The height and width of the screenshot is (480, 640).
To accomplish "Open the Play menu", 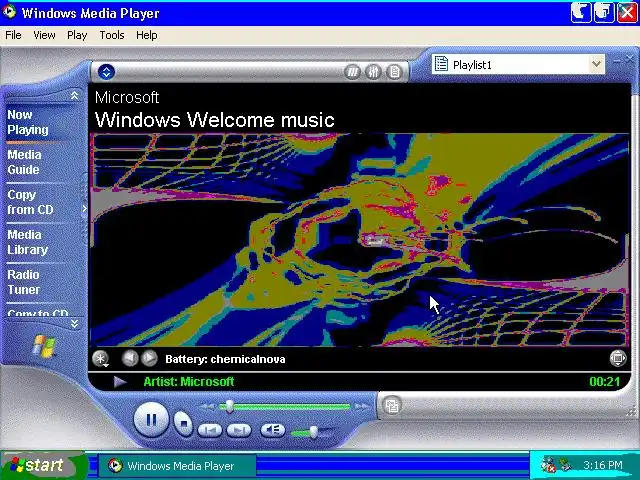I will (77, 35).
